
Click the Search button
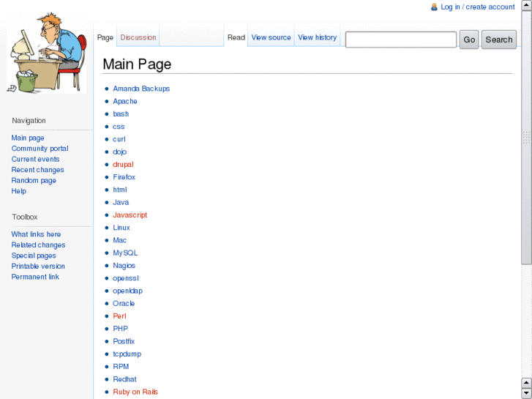click(x=499, y=40)
